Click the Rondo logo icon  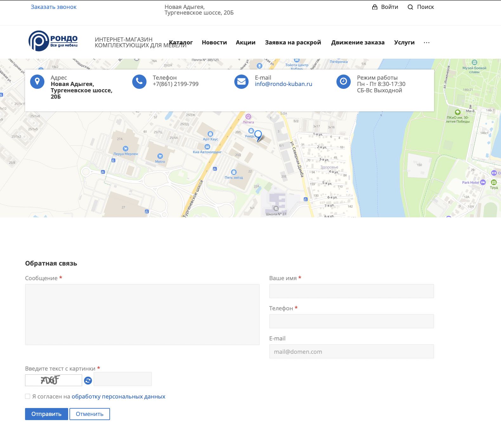pos(39,41)
